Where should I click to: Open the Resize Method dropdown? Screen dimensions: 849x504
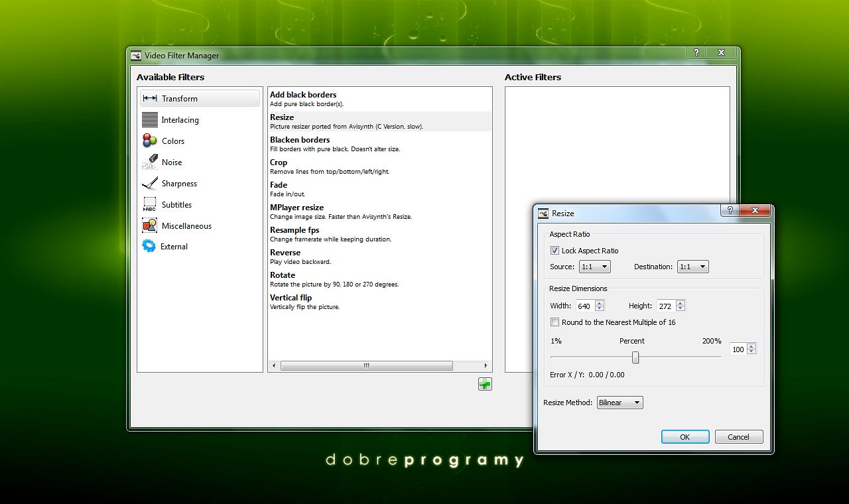pos(620,403)
